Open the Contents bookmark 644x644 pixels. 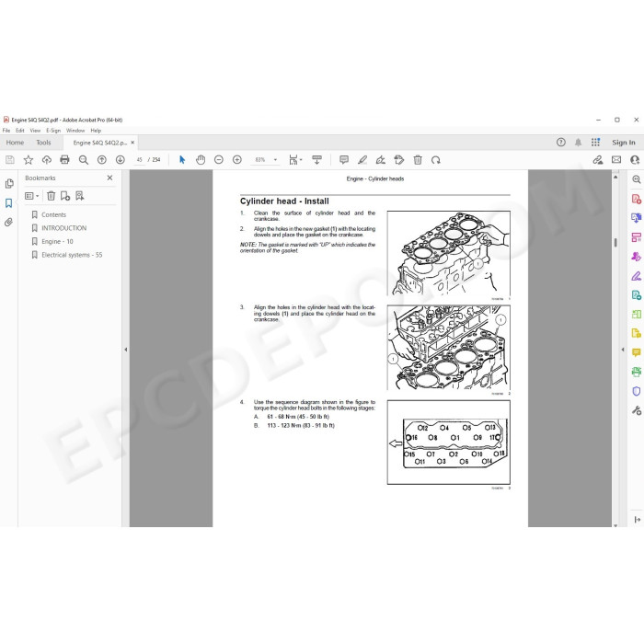[53, 214]
